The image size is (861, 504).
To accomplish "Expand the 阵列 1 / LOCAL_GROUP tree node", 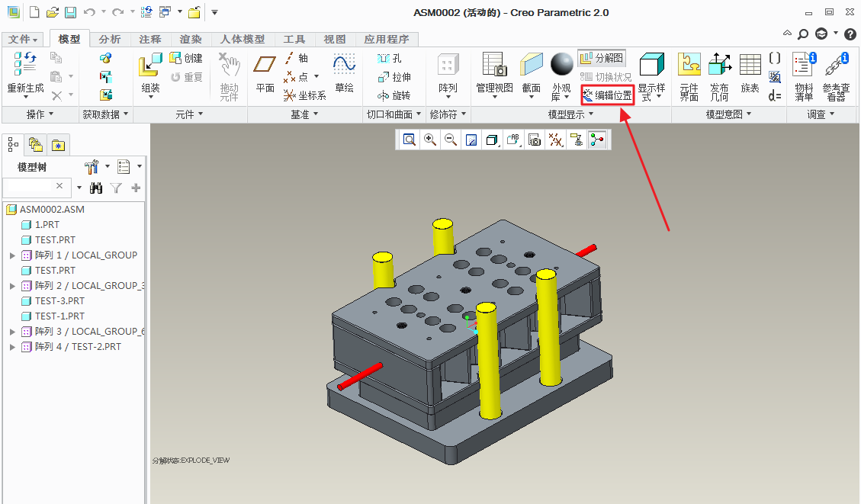I will coord(12,255).
